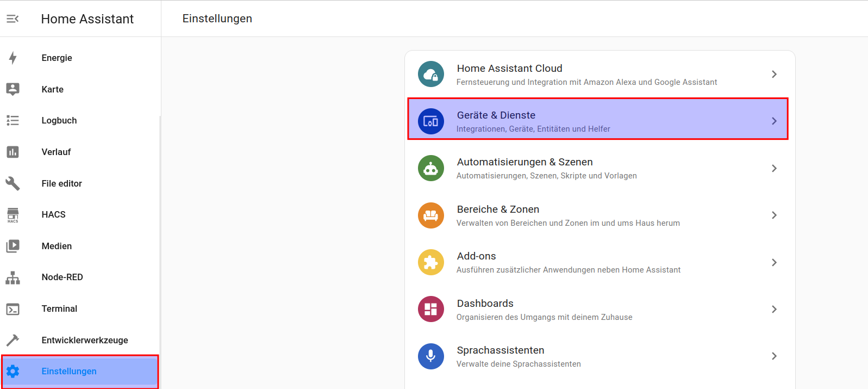Click the red Dashboards icon
The width and height of the screenshot is (868, 389).
pyautogui.click(x=430, y=309)
